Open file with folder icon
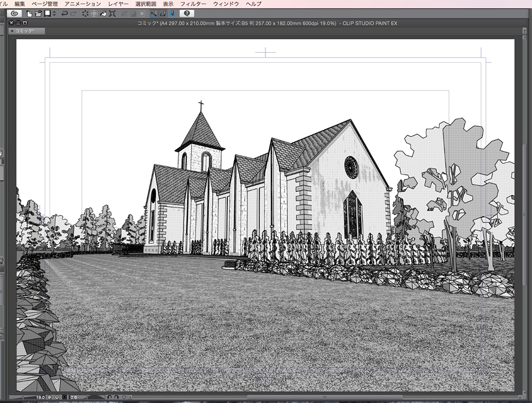This screenshot has width=532, height=403. click(38, 14)
